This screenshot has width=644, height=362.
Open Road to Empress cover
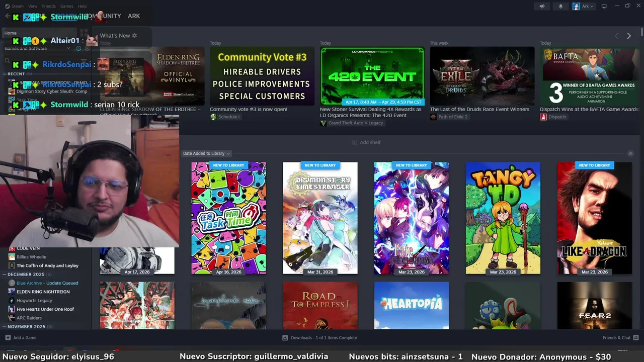320,305
